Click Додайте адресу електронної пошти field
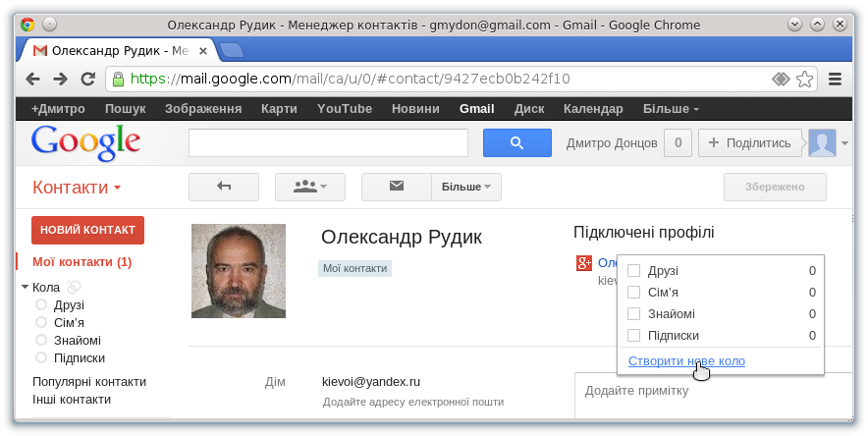The image size is (868, 436). click(413, 402)
